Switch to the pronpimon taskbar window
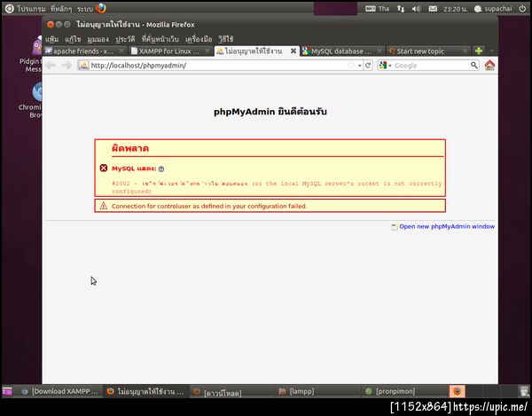 pyautogui.click(x=403, y=391)
